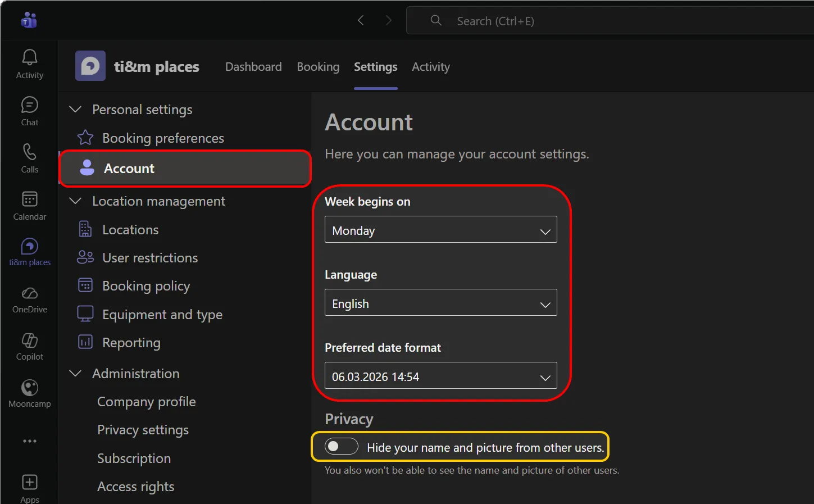The image size is (814, 504).
Task: Click the star icon beside Booking preferences
Action: 85,138
